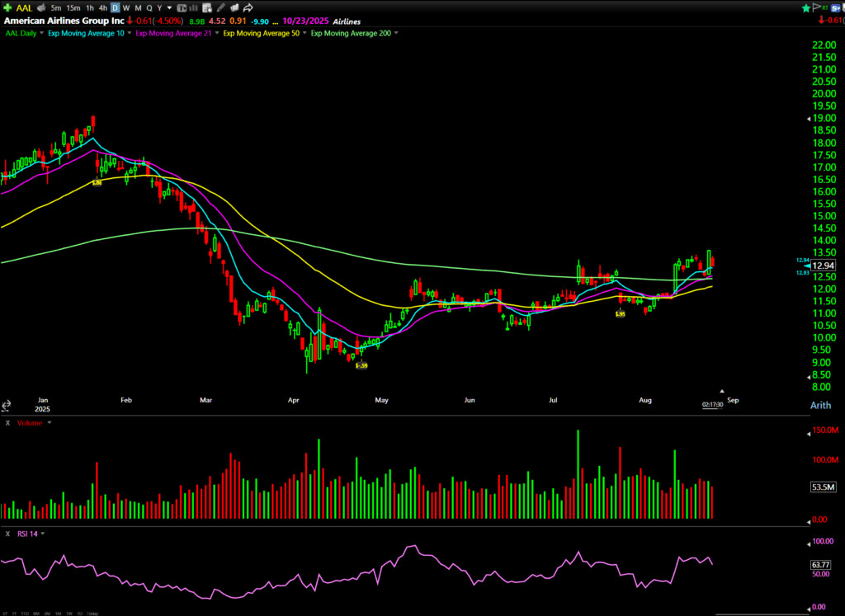Select the Y yearly timeframe

pos(159,8)
